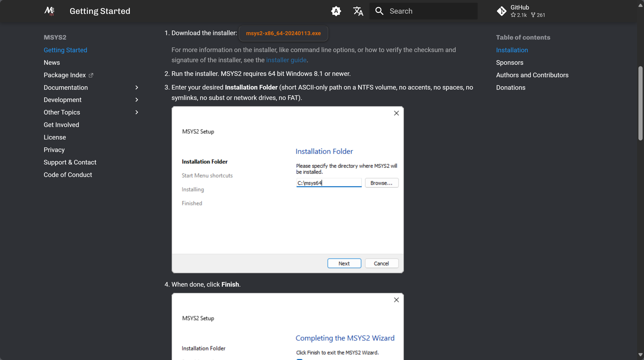Screen dimensions: 644x360
Task: Click the search magnifier icon
Action: (379, 11)
